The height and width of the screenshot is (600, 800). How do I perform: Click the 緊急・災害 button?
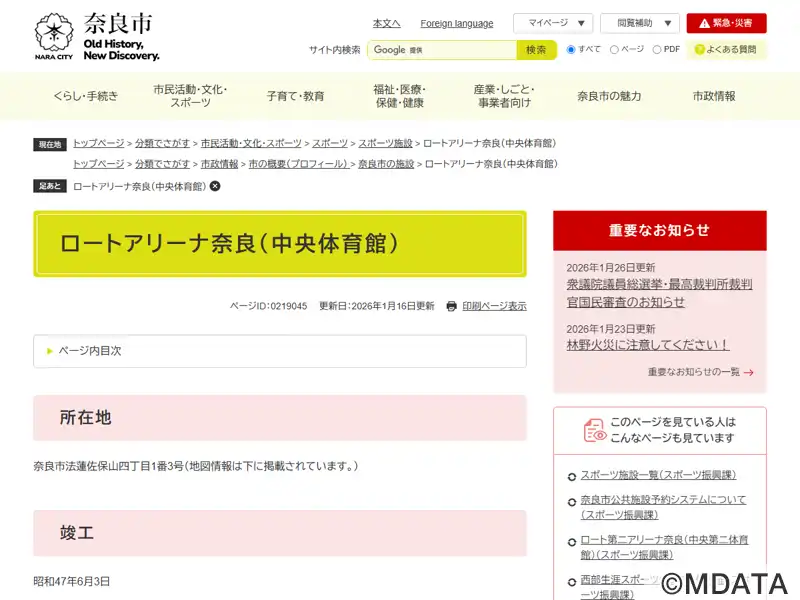click(x=727, y=23)
